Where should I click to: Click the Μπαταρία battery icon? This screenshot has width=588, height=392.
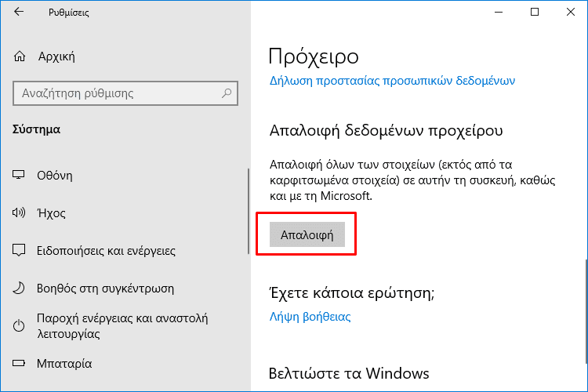point(19,363)
